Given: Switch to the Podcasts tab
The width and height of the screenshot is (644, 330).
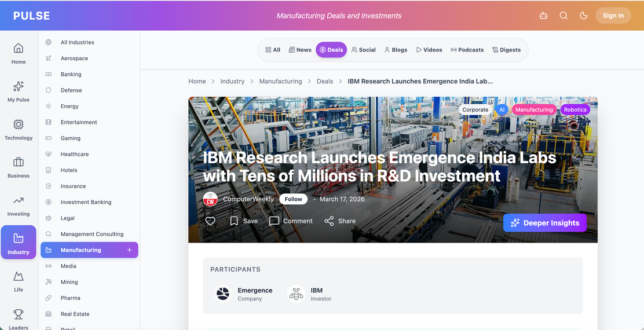Looking at the screenshot, I should [x=467, y=50].
